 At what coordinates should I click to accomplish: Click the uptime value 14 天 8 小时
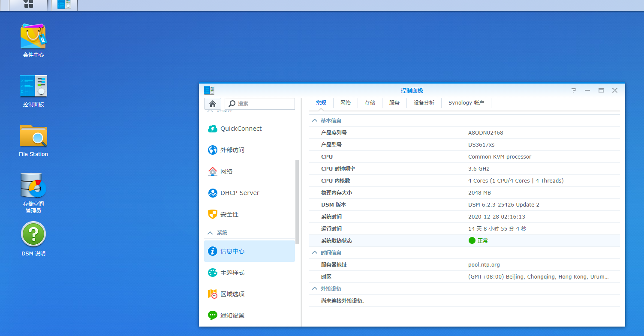497,229
